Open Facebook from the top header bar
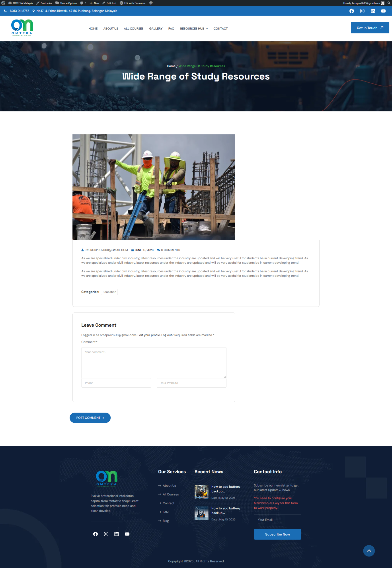 352,11
